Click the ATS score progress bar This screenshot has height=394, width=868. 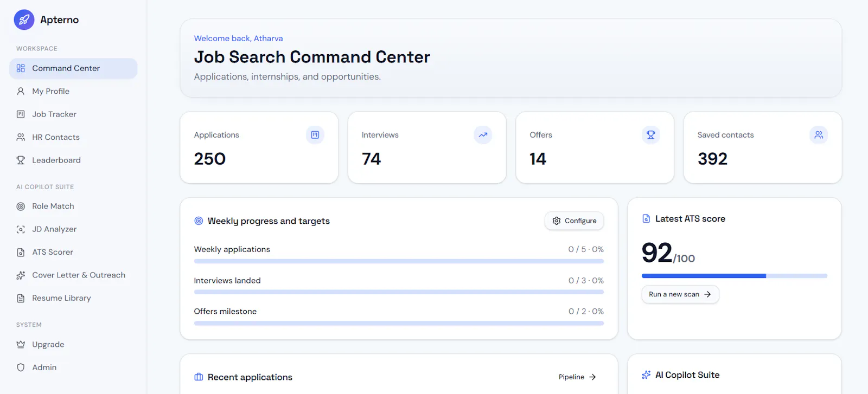(735, 276)
